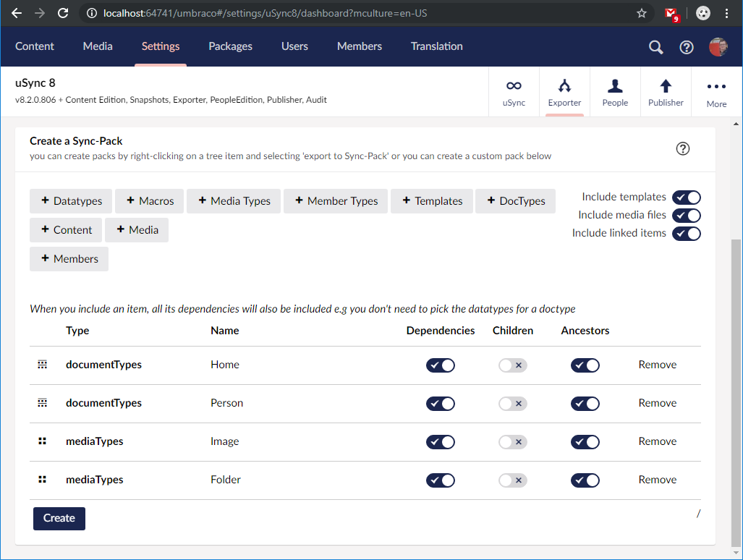Screen dimensions: 743x560
Task: Open Sync-Pack help via circled question mark
Action: click(x=682, y=148)
